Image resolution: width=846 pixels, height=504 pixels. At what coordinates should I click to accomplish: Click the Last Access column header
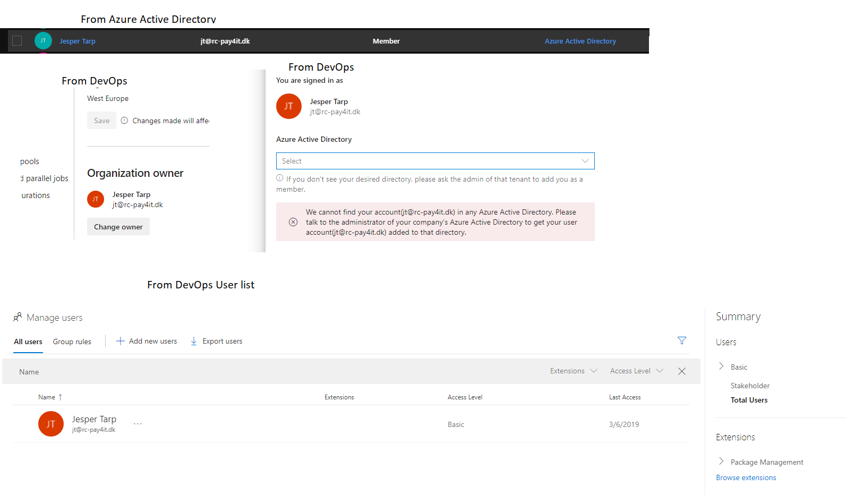click(x=625, y=397)
